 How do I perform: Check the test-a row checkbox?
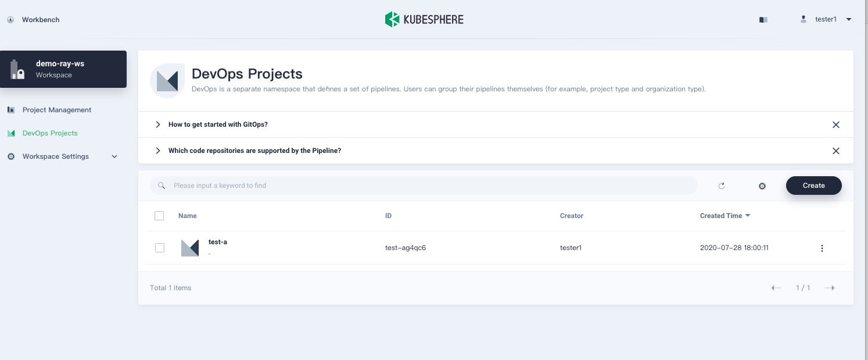point(160,248)
